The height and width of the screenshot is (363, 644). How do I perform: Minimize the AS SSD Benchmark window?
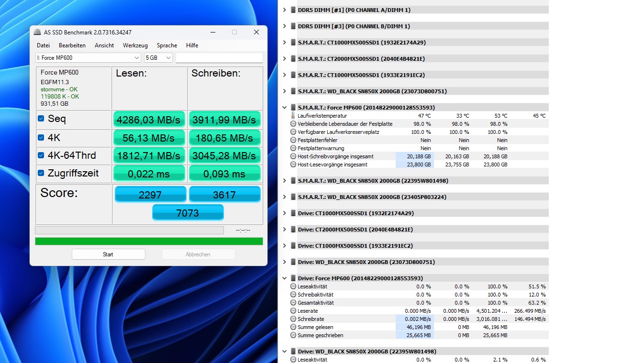(x=212, y=32)
